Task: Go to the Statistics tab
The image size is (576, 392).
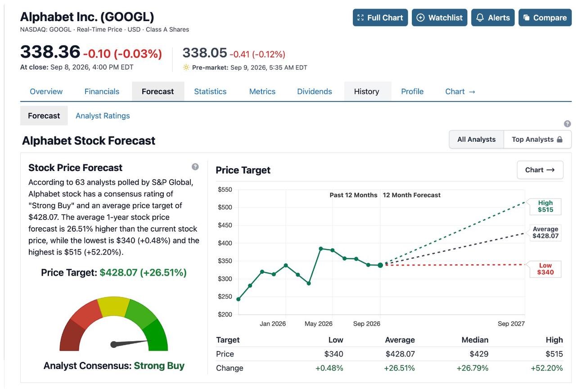Action: 210,91
